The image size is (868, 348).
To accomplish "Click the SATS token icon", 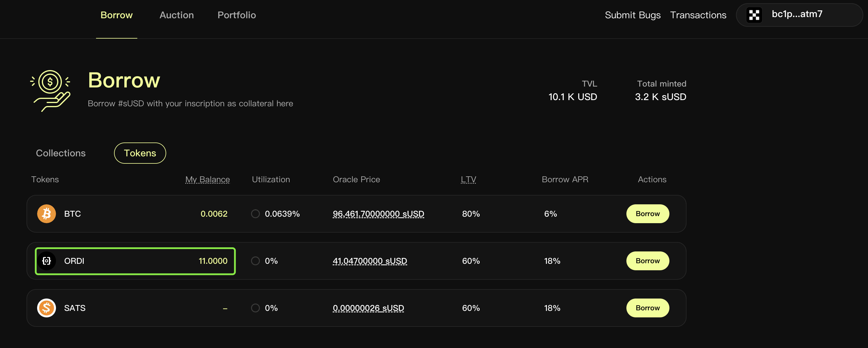I will tap(47, 308).
